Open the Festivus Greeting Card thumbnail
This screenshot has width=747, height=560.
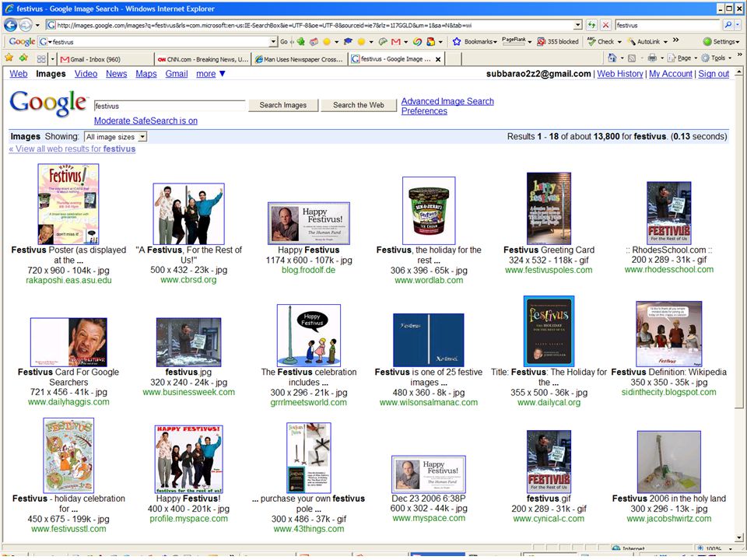[x=549, y=208]
